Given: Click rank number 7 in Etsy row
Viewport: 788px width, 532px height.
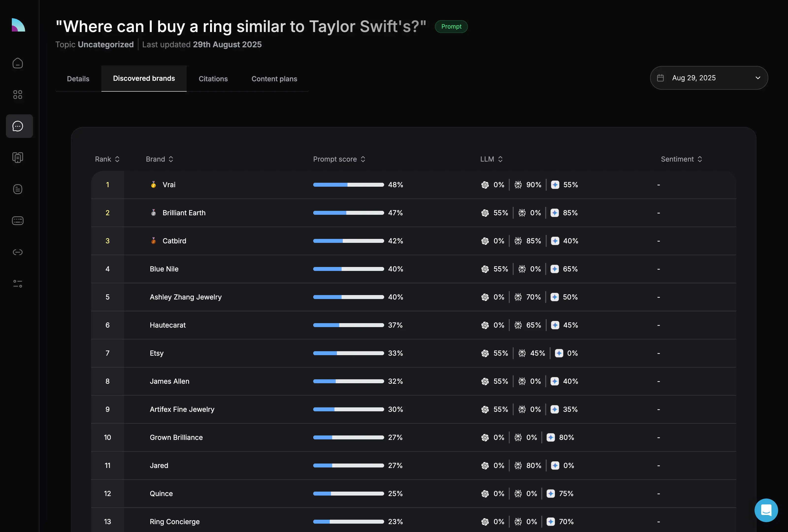Looking at the screenshot, I should pos(107,353).
